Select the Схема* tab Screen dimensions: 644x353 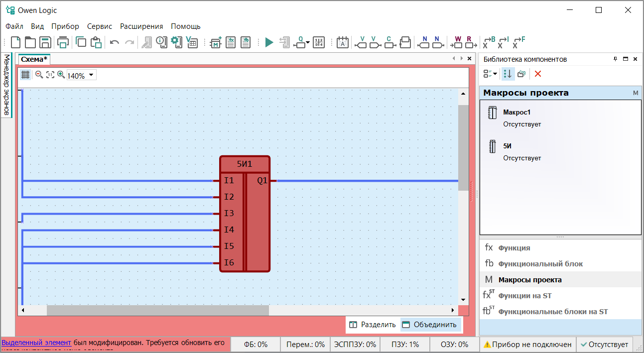click(34, 59)
